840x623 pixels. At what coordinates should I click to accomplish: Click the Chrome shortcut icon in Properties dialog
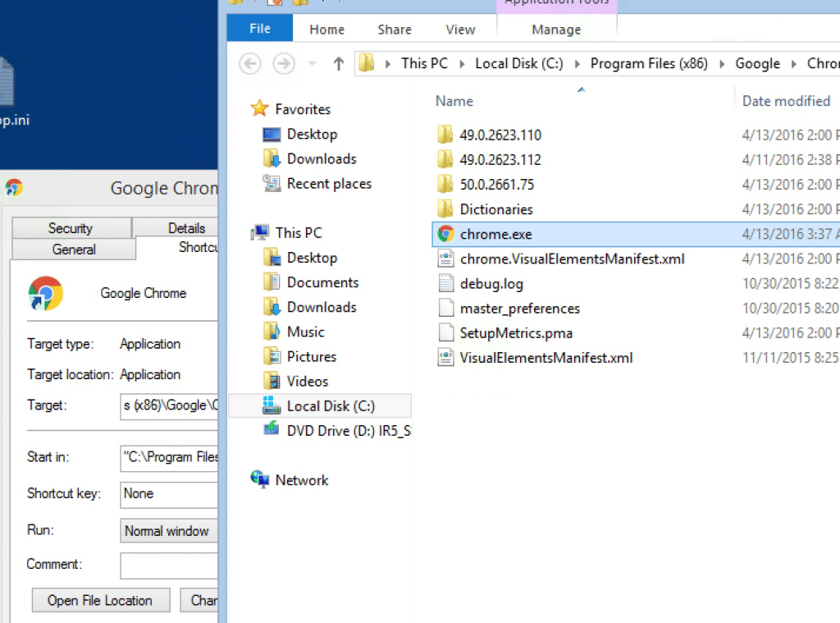click(x=46, y=293)
